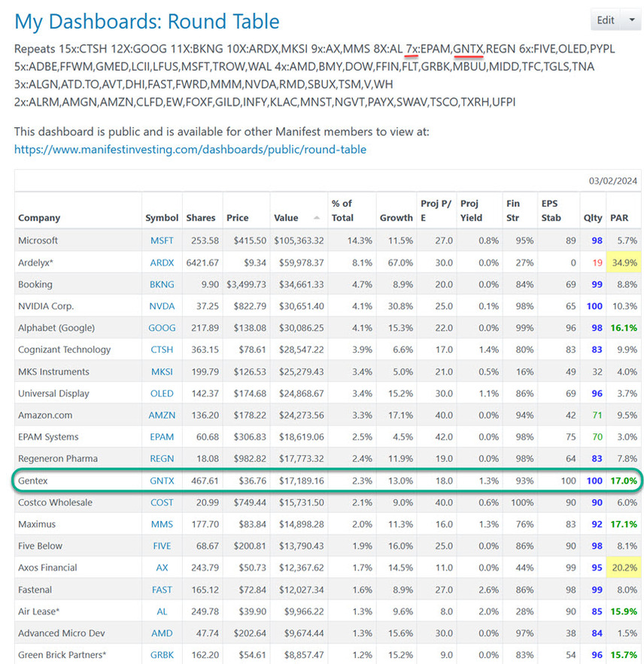The image size is (644, 664).
Task: Open the manifestinvesting.com round-table dashboard link
Action: click(190, 150)
